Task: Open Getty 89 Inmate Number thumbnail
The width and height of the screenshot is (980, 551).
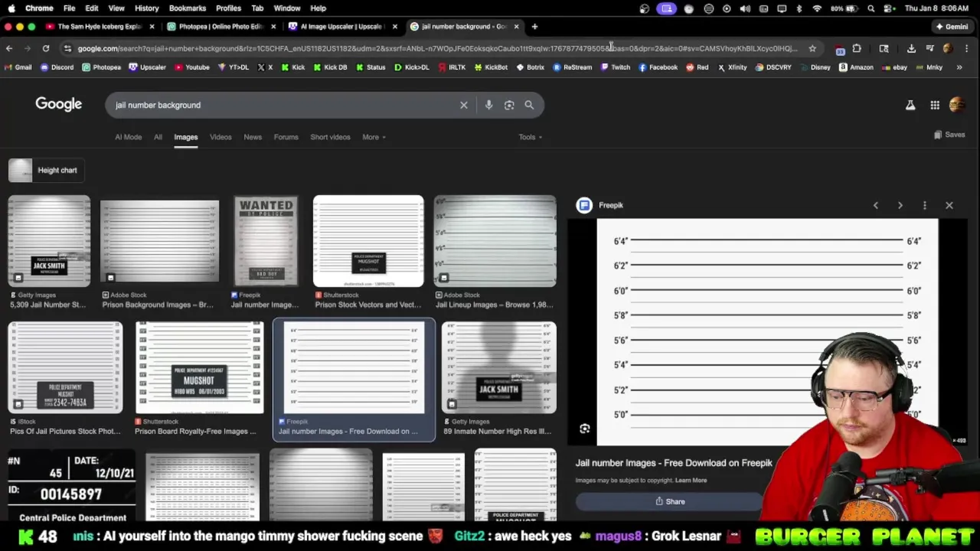Action: pyautogui.click(x=498, y=367)
